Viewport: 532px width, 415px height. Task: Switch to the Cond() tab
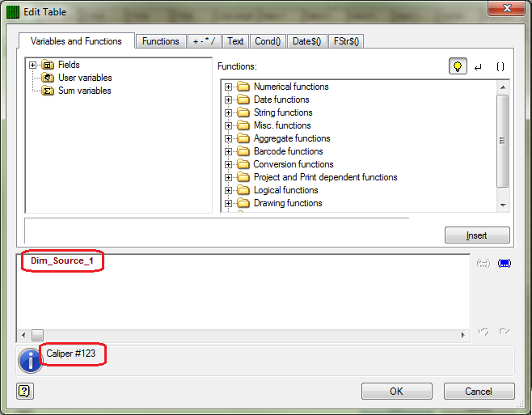(x=268, y=41)
